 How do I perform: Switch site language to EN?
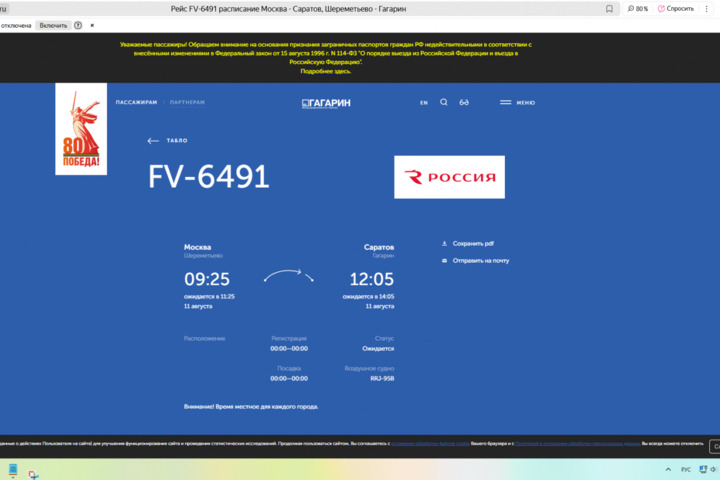coord(424,102)
